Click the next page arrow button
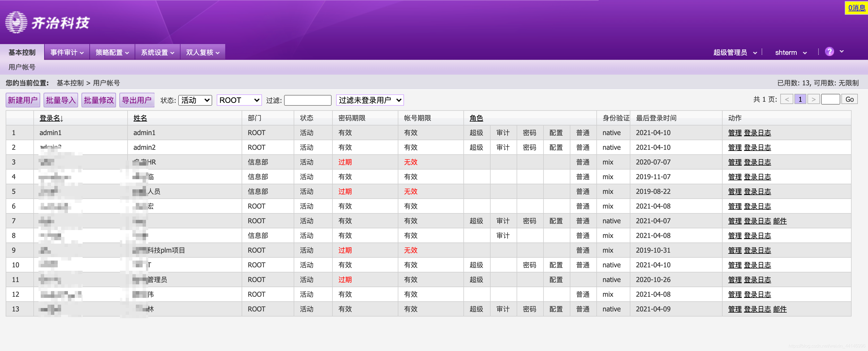The width and height of the screenshot is (868, 351). (x=813, y=99)
